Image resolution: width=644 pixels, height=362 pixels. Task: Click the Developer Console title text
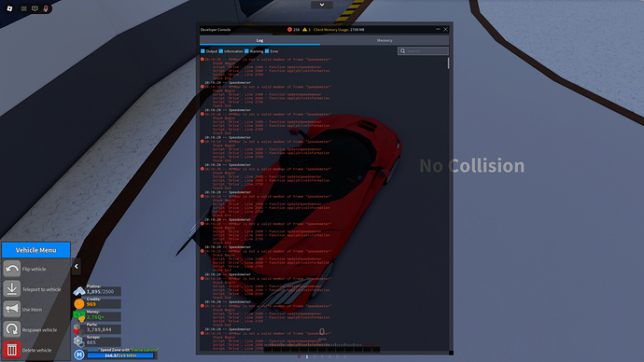pos(216,30)
